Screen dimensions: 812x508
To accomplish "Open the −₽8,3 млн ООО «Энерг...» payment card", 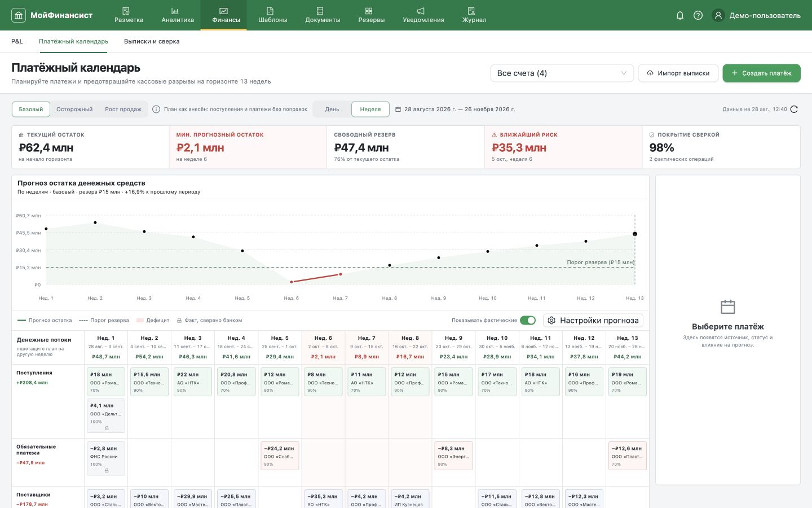I will (453, 456).
